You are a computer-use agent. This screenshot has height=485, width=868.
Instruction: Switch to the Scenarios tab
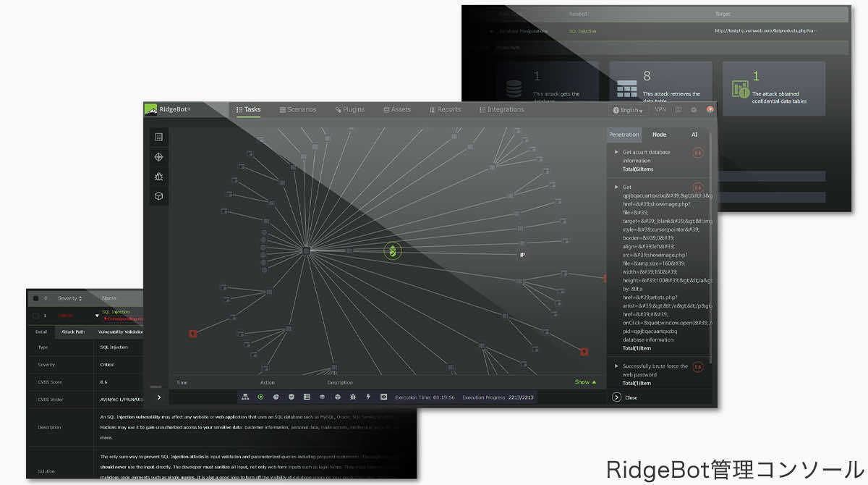pos(297,110)
